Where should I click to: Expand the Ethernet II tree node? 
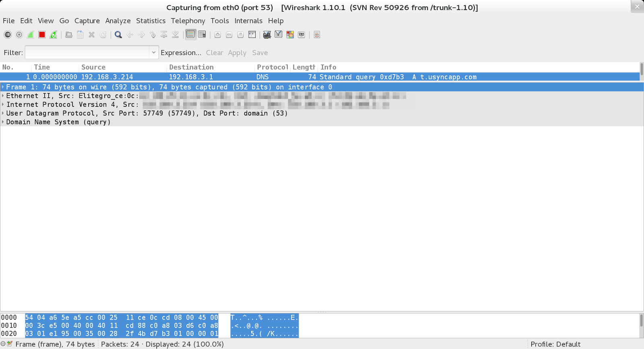pyautogui.click(x=3, y=96)
